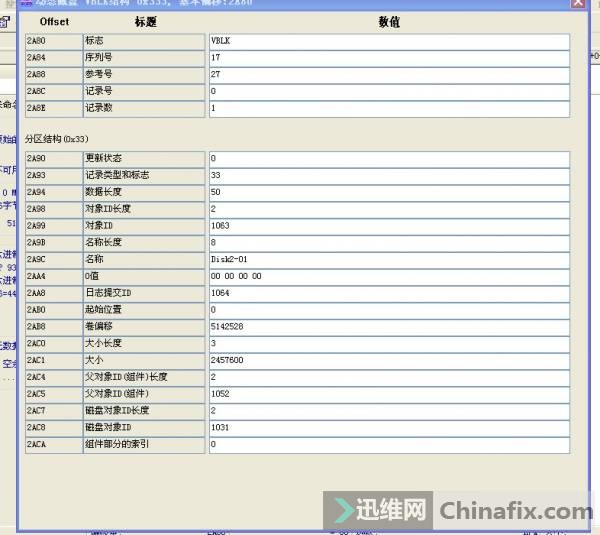Screen dimensions: 600x535
Task: Click the 记录类型和标志 title cell
Action: [144, 176]
